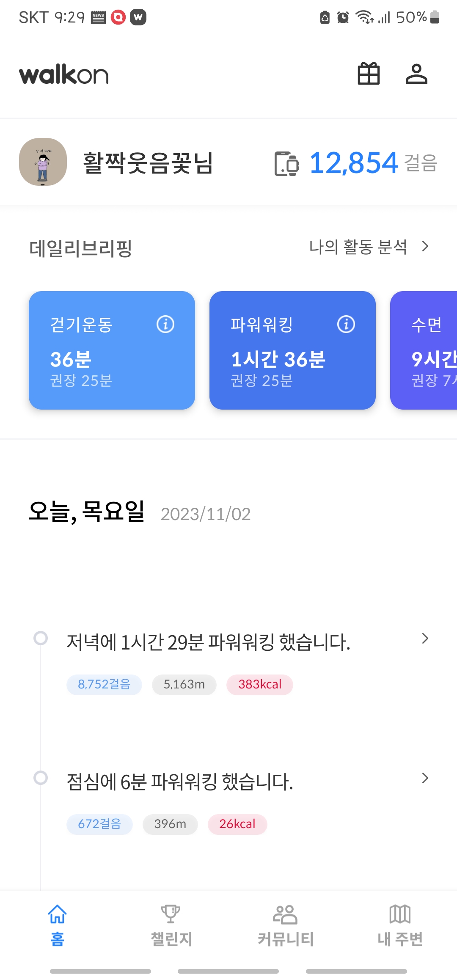Show info for 파워워킹 card
This screenshot has width=457, height=980.
[x=346, y=325]
